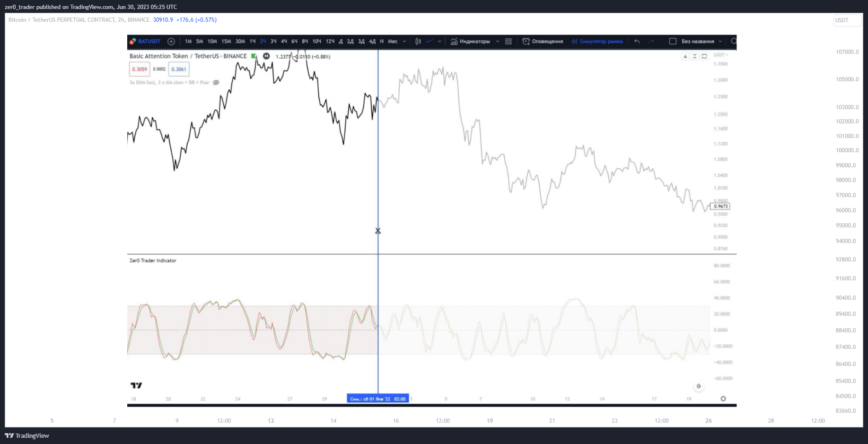
Task: Click the line chart style icon
Action: pyautogui.click(x=430, y=42)
